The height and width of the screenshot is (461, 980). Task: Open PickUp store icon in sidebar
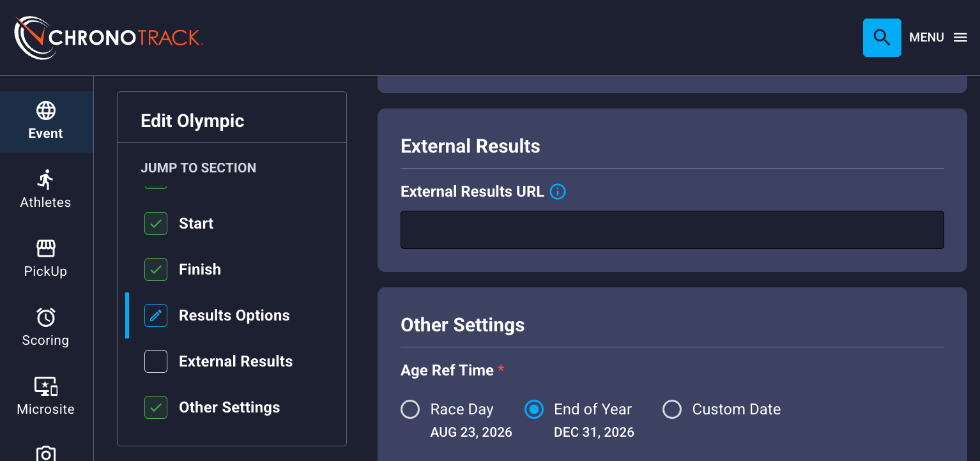[x=46, y=248]
